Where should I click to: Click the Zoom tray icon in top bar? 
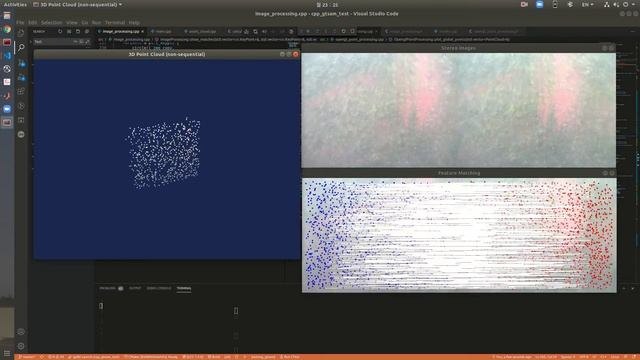point(540,4)
